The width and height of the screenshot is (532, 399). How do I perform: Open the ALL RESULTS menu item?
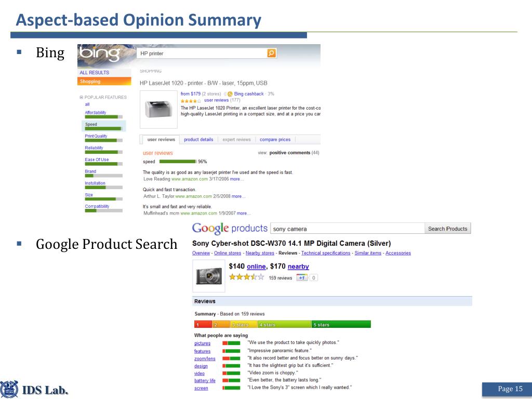pyautogui.click(x=95, y=73)
